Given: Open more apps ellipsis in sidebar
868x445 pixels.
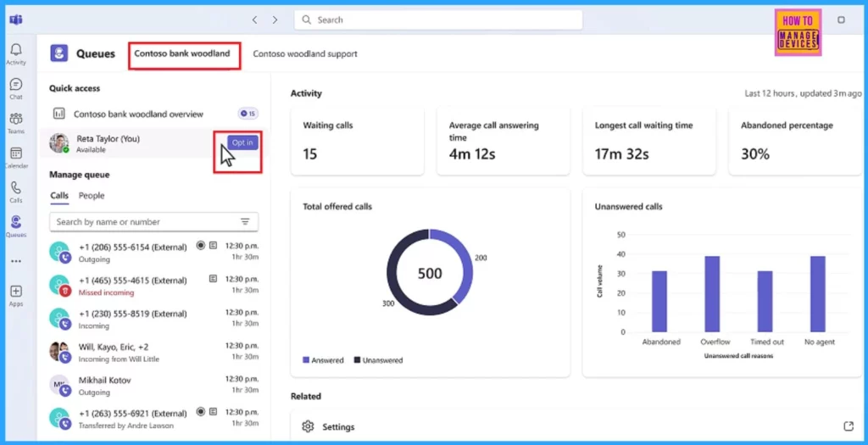Looking at the screenshot, I should (16, 261).
